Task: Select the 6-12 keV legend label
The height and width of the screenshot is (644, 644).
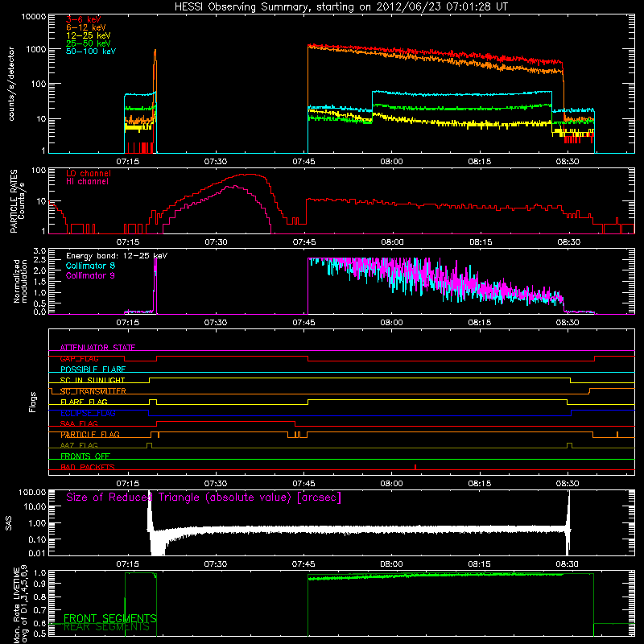Action: click(86, 27)
